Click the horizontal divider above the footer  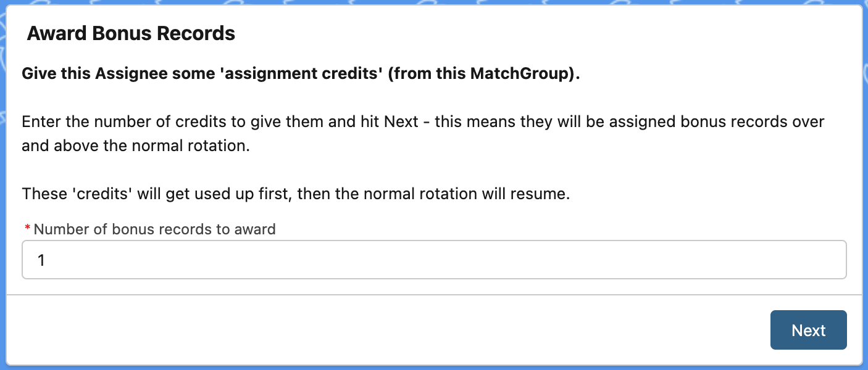434,295
